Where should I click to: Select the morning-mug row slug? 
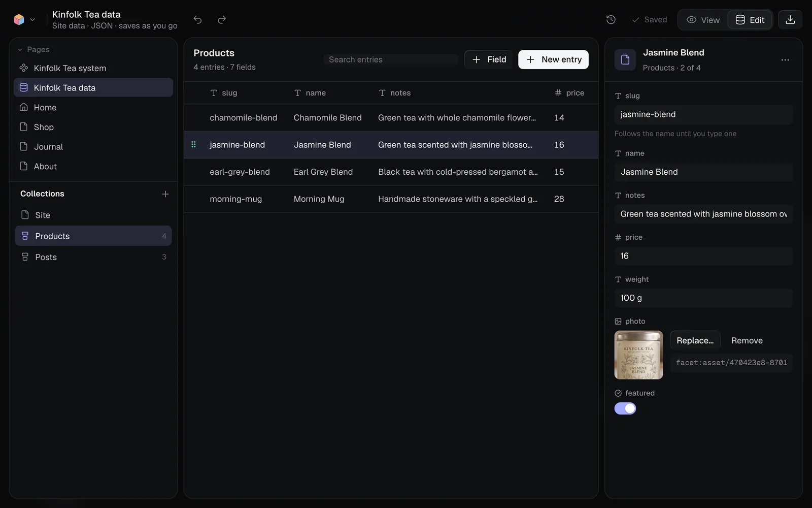[x=236, y=199]
